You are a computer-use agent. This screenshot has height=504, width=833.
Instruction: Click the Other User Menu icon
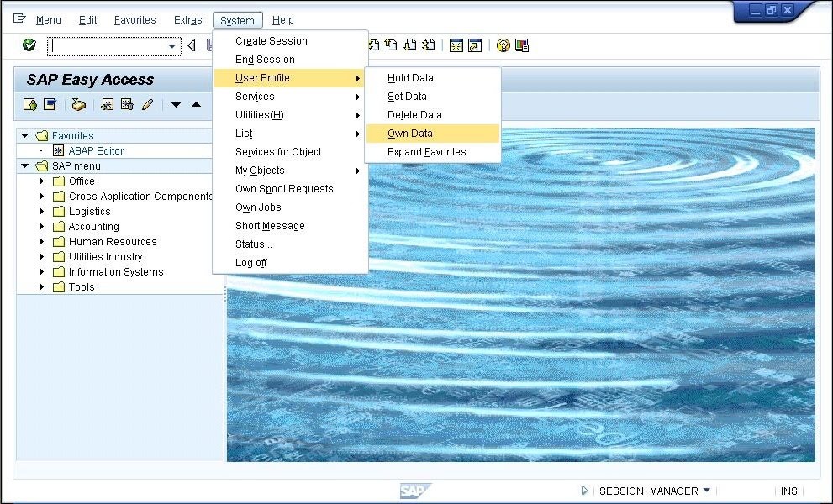tap(29, 104)
